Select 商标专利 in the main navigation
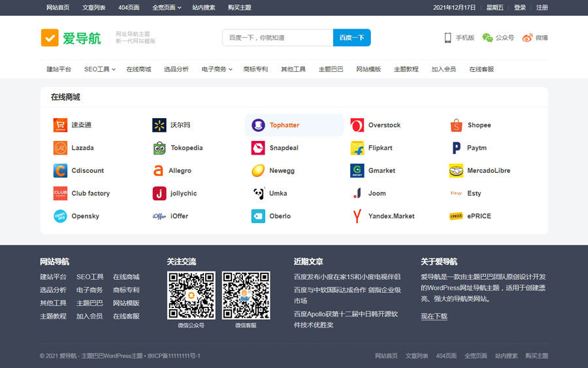The height and width of the screenshot is (368, 588). [x=255, y=69]
